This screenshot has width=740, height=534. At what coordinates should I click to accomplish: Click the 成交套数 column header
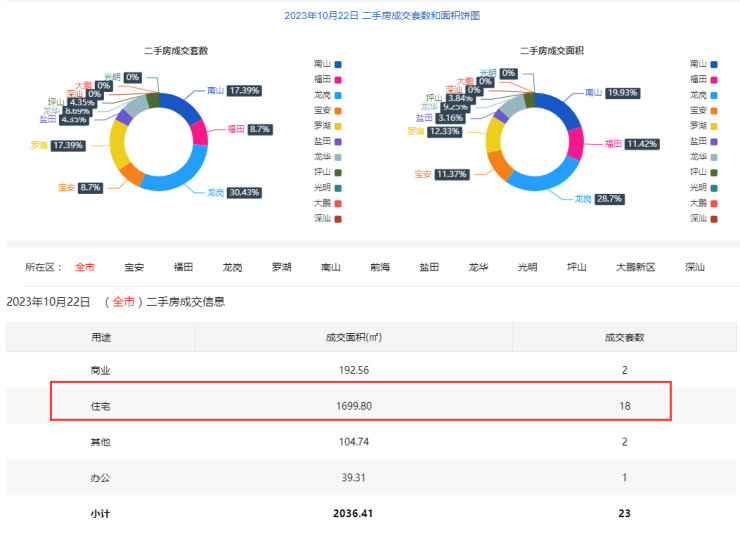pyautogui.click(x=624, y=337)
